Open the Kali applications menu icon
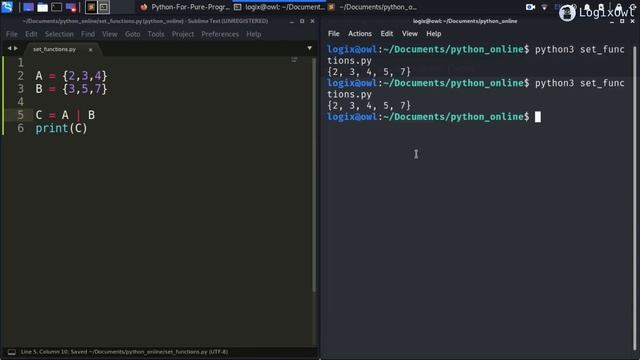This screenshot has width=640, height=360. coord(7,7)
